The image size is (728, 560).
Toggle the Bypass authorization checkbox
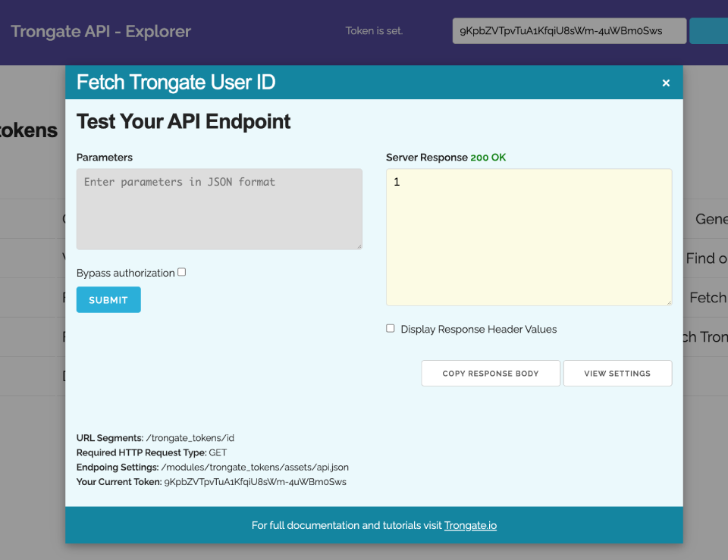click(181, 272)
